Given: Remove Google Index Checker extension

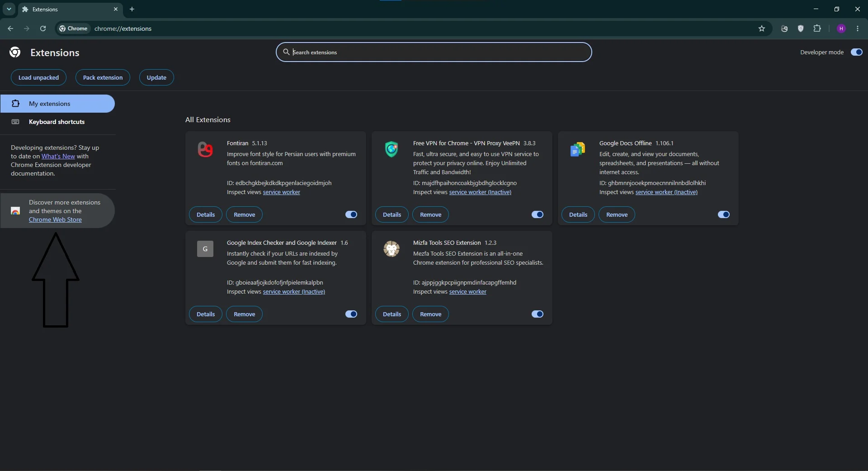Looking at the screenshot, I should (x=245, y=314).
